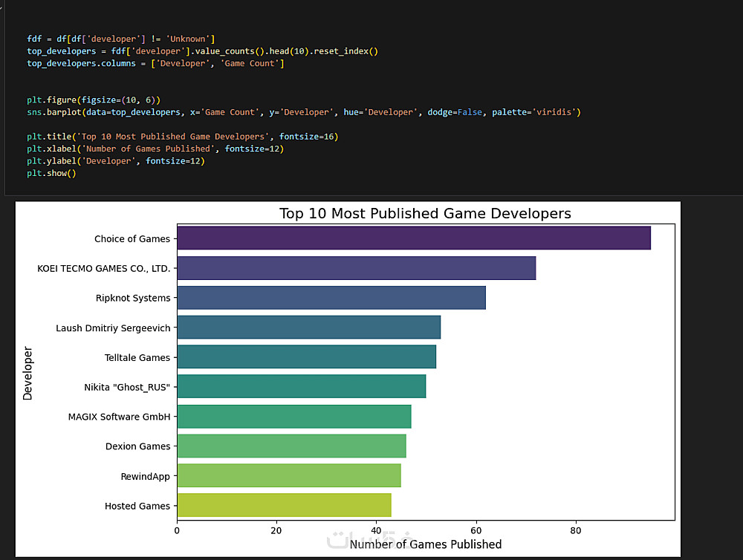
Task: Click the 'Ripknot Systems' axis label
Action: [133, 298]
